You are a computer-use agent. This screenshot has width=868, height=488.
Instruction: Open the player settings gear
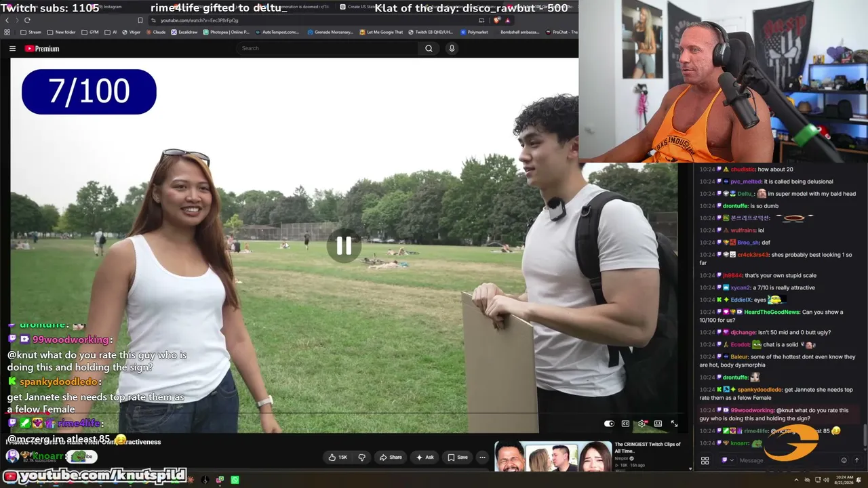click(x=642, y=424)
